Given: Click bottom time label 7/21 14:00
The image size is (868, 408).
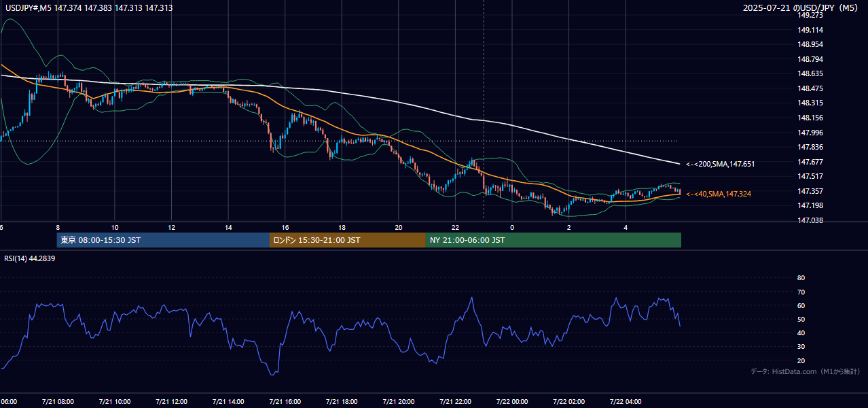Looking at the screenshot, I should (228, 401).
